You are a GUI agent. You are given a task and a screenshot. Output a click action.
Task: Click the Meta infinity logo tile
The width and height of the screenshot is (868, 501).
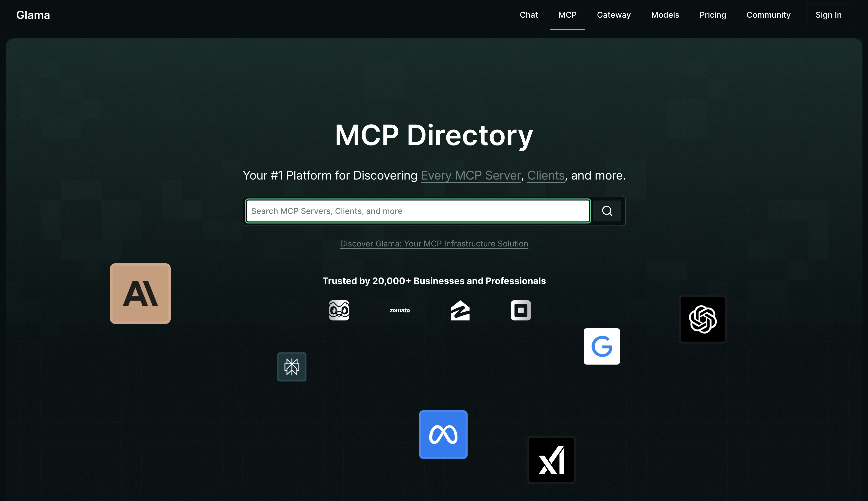[x=443, y=434]
